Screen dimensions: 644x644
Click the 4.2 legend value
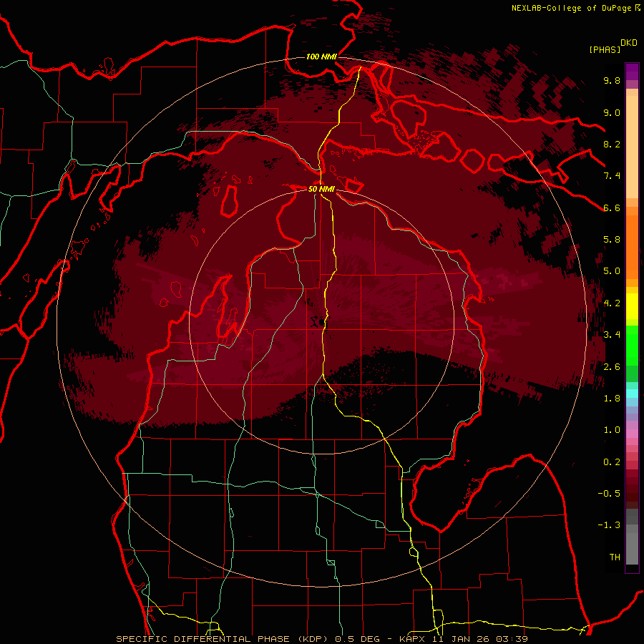coord(612,303)
